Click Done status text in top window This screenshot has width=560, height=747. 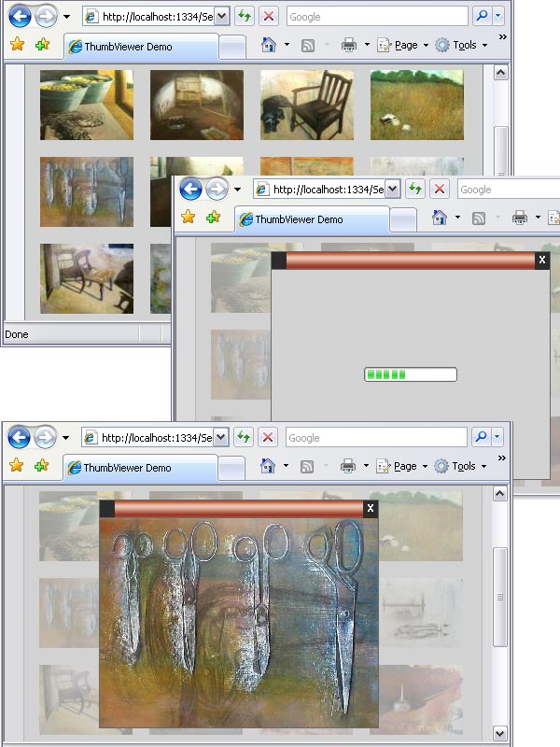pyautogui.click(x=17, y=334)
